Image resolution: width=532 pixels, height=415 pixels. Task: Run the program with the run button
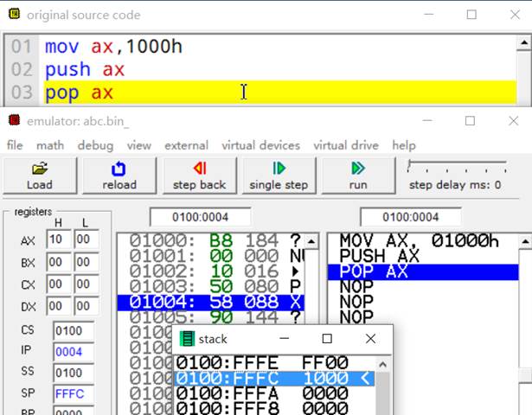(x=357, y=175)
